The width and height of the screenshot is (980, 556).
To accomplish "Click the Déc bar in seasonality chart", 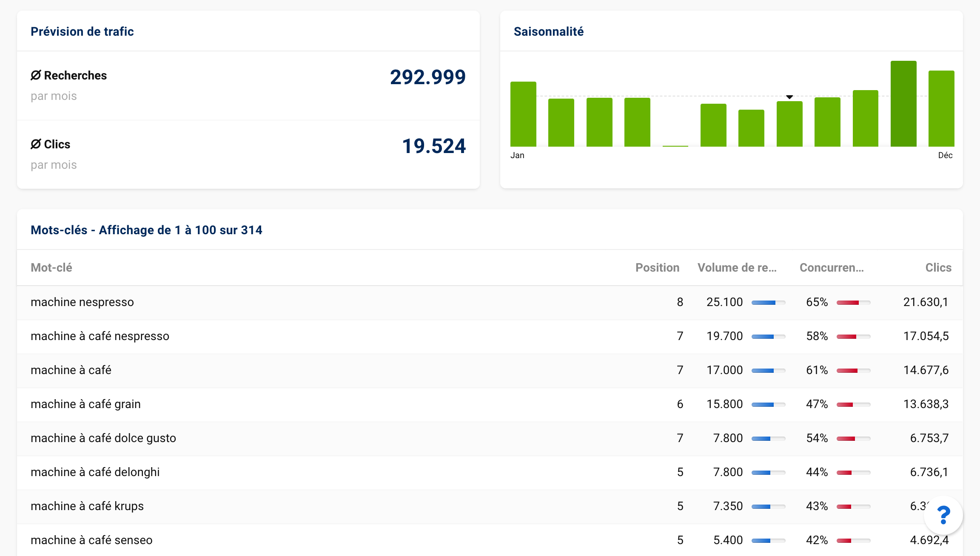I will (x=941, y=108).
